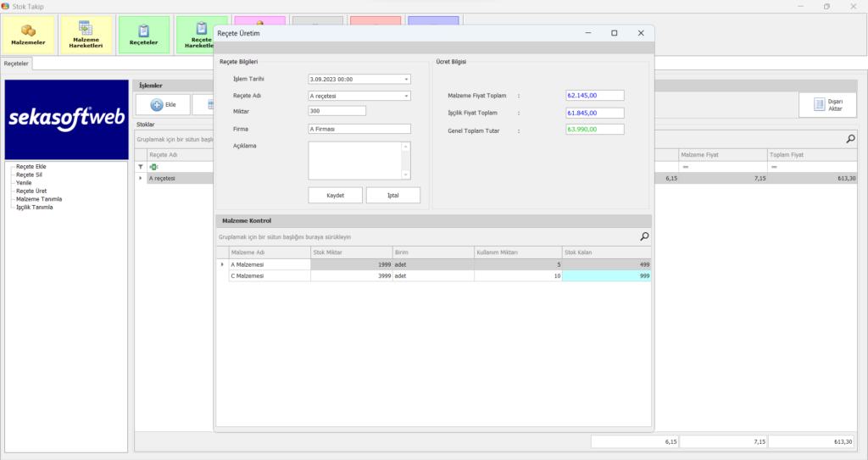The image size is (868, 460).
Task: Choose Malzeme Tanımla in the side tree
Action: 39,199
